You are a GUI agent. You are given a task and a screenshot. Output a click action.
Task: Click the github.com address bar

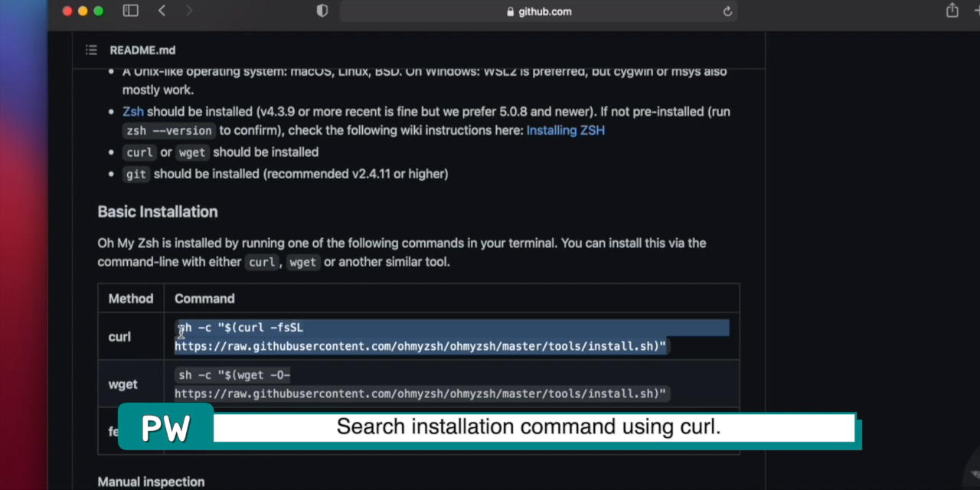pos(538,11)
